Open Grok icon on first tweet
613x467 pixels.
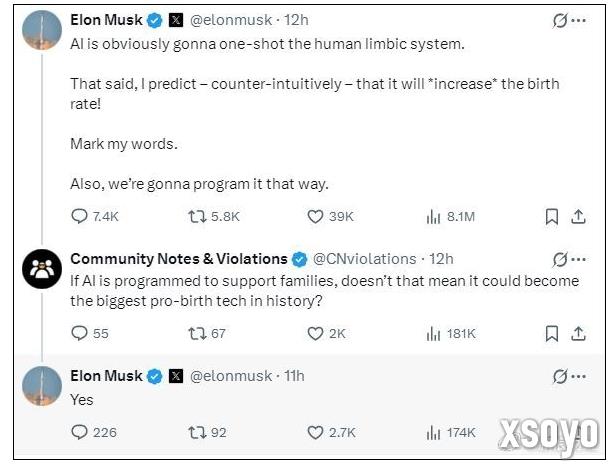pyautogui.click(x=560, y=20)
